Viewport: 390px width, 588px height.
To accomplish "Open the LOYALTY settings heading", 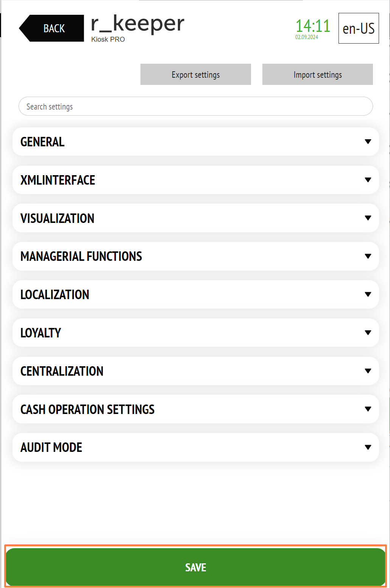I will pos(41,333).
